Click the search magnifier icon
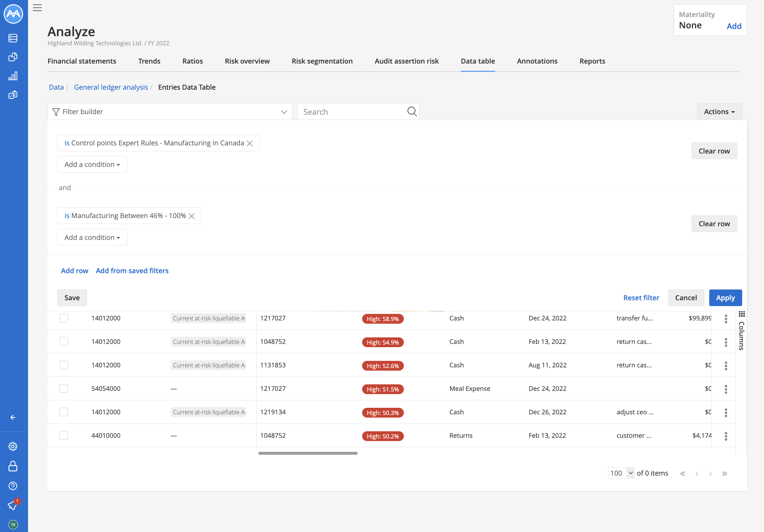This screenshot has width=764, height=532. pyautogui.click(x=412, y=111)
